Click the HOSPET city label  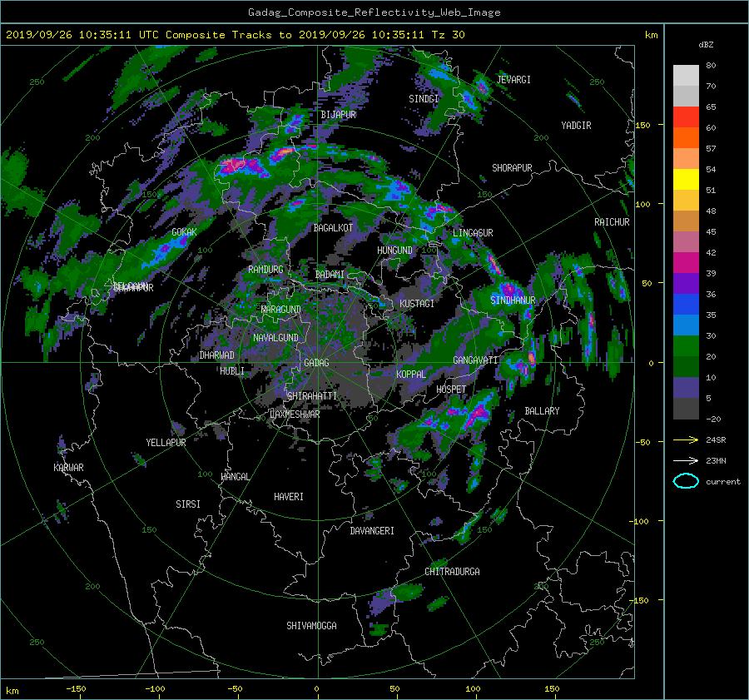click(451, 390)
